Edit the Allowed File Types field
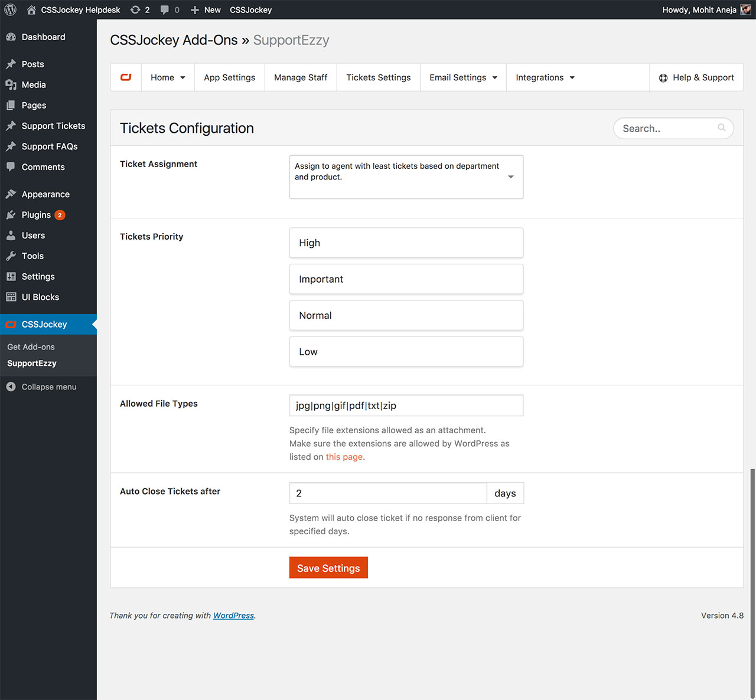 click(x=406, y=405)
